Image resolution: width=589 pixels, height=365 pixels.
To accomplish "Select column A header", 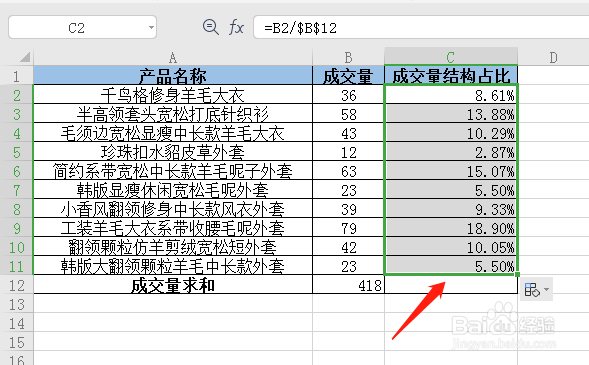I will [173, 57].
